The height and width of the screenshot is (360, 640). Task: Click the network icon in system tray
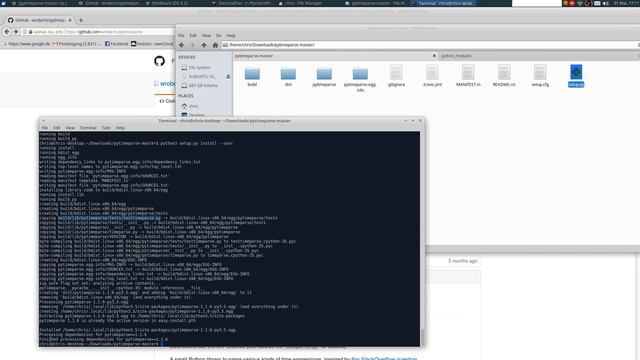(580, 3)
